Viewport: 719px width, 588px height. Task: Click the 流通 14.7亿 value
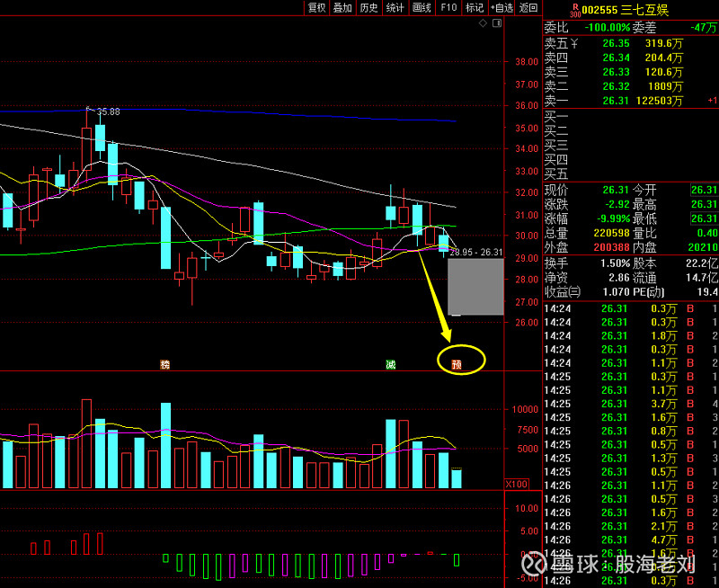(702, 278)
